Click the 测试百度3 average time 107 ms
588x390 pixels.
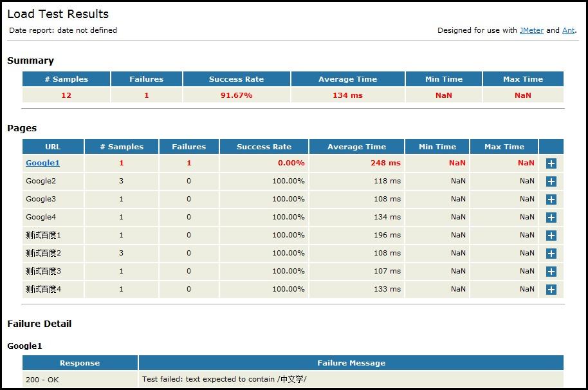tap(387, 271)
